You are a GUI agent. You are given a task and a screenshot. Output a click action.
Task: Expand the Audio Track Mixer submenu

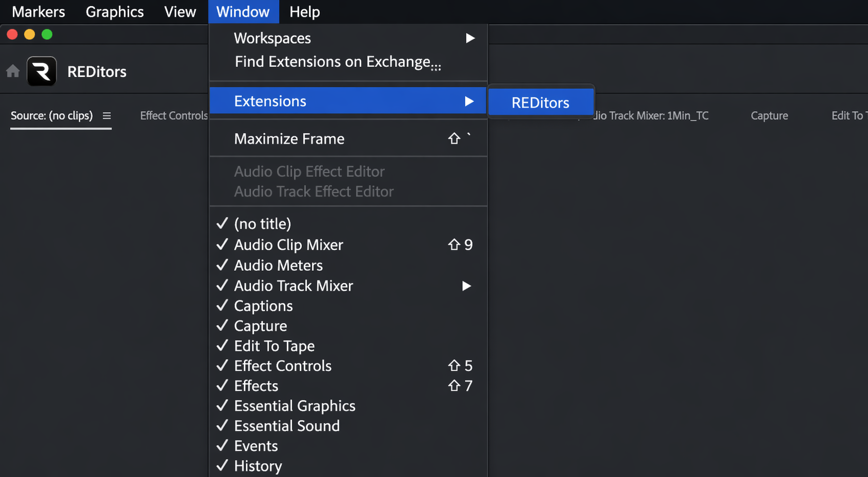click(x=293, y=286)
